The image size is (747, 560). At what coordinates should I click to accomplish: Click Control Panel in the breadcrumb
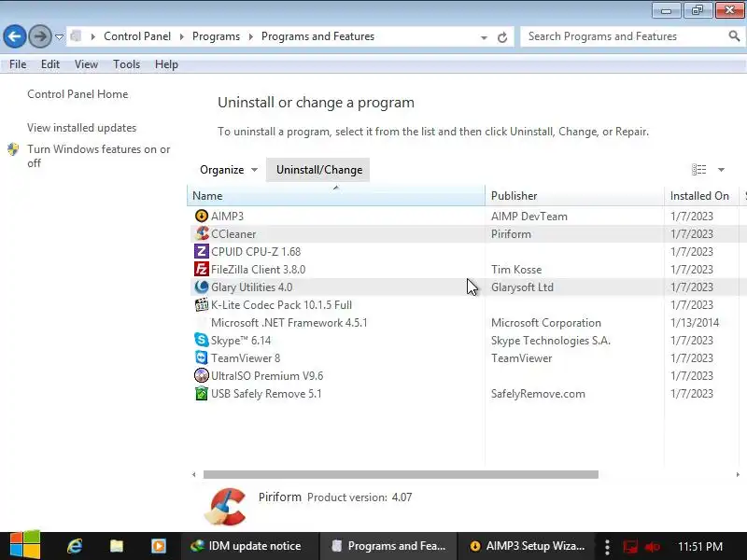pos(137,36)
